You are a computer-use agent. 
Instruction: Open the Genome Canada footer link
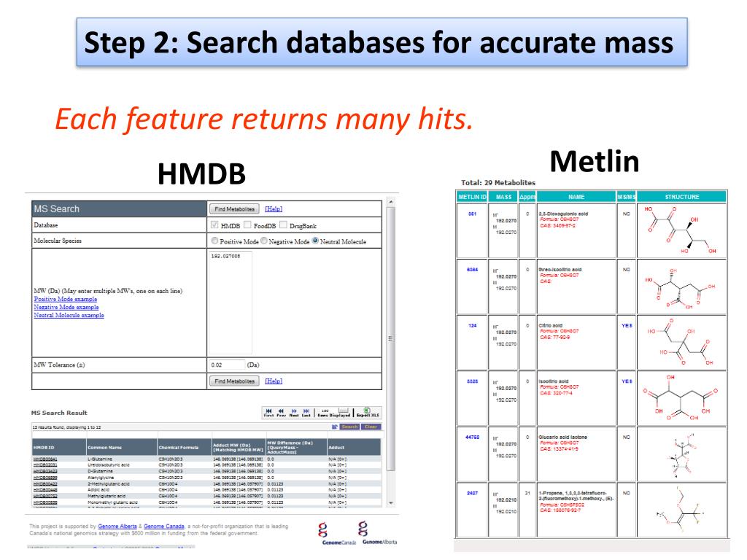[x=164, y=526]
